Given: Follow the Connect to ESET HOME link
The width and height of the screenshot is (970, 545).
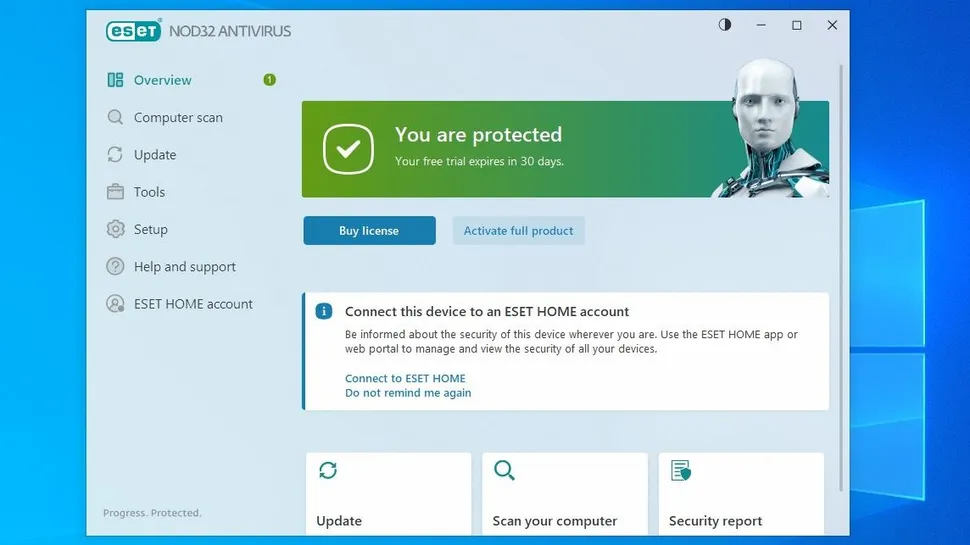Looking at the screenshot, I should tap(405, 378).
